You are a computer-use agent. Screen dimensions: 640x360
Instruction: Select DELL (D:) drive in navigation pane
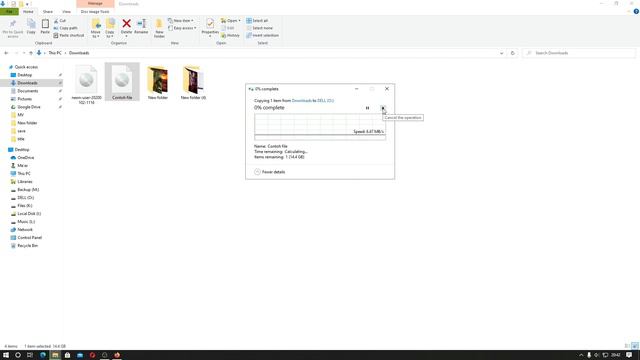25,198
